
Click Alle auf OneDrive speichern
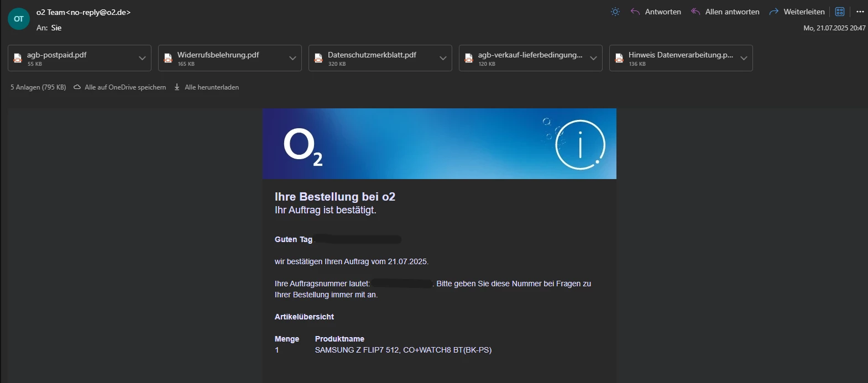pos(125,87)
